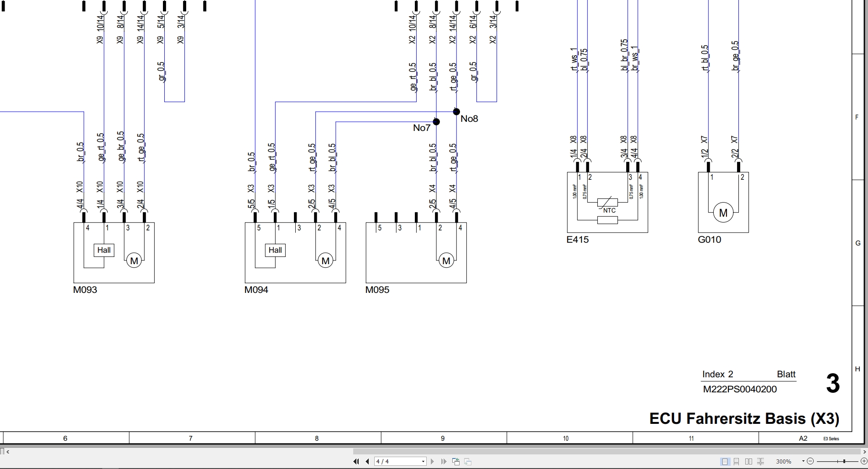Open the 300% zoom level dropdown
This screenshot has width=868, height=469.
803,462
